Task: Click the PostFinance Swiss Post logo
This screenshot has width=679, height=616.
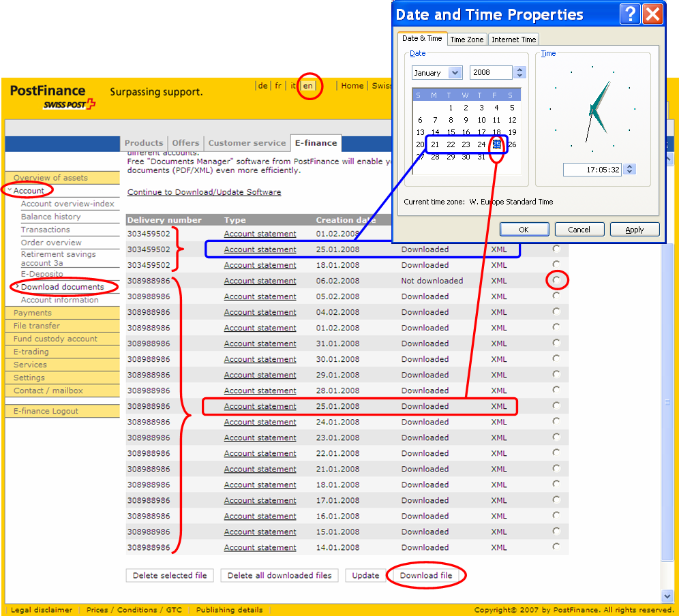Action: (x=52, y=97)
